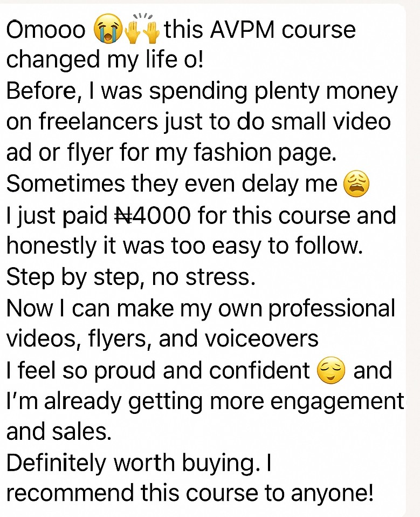Click the weary face emoji after delay me
The image size is (420, 517).
tap(356, 184)
